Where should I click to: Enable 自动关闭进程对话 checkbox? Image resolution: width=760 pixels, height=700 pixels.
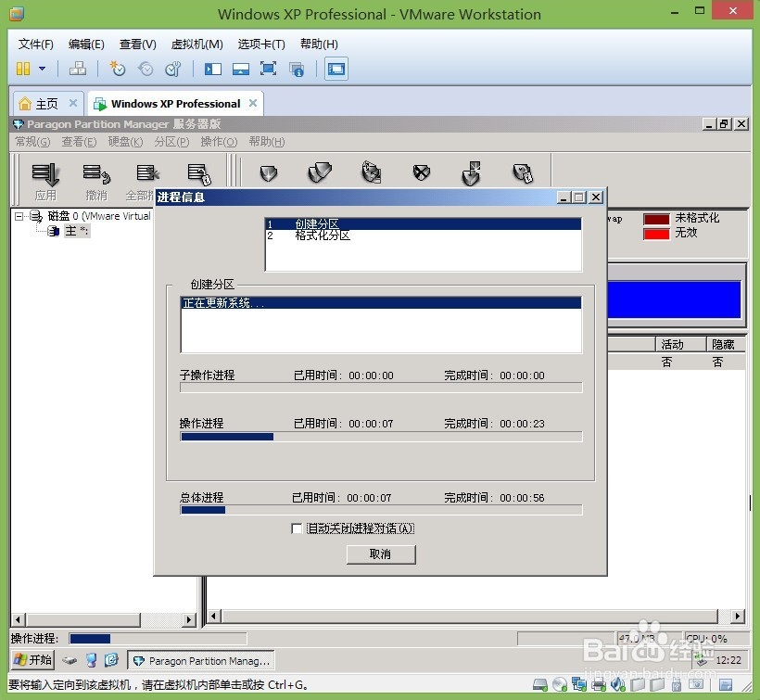pos(297,528)
